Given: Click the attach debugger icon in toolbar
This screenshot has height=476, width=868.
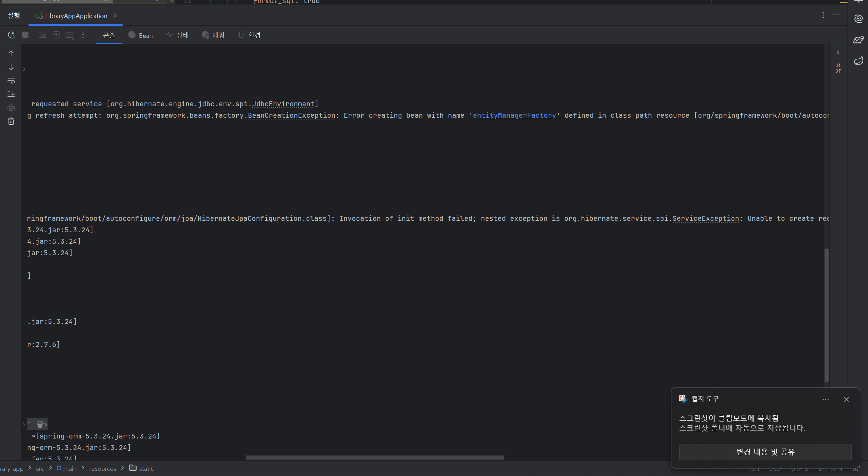Looking at the screenshot, I should click(x=56, y=35).
